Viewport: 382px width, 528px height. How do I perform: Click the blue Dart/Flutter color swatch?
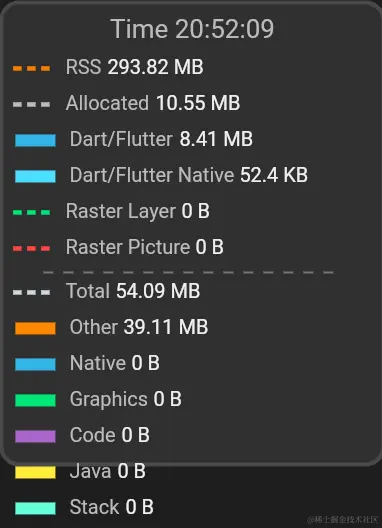[x=35, y=140]
